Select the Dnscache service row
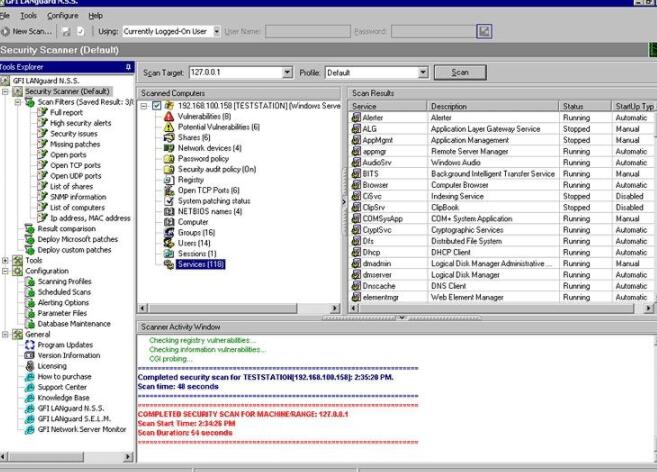The height and width of the screenshot is (472, 657). tap(501, 286)
